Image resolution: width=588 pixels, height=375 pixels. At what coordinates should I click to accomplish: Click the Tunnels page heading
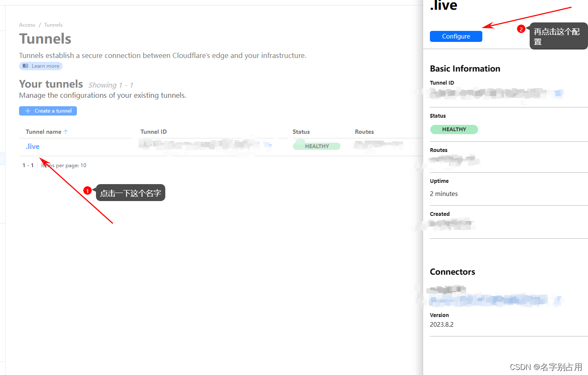coord(45,39)
